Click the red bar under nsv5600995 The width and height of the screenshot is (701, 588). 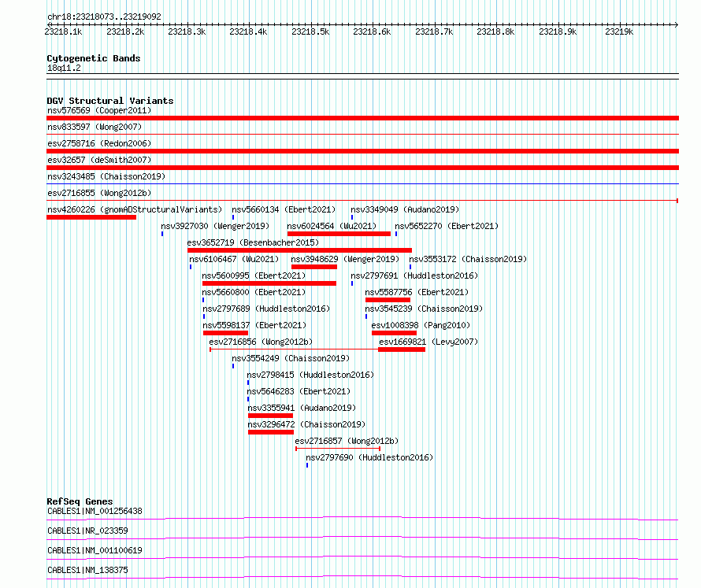click(x=269, y=283)
